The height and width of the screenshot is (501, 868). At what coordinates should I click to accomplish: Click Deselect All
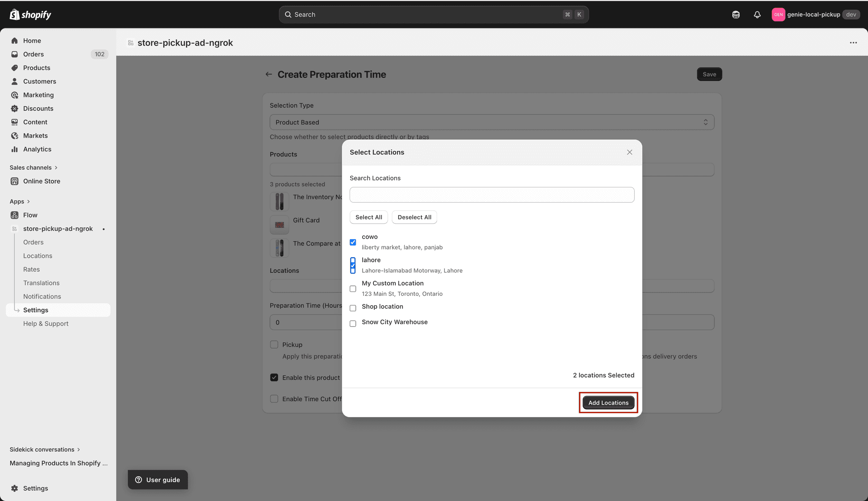pyautogui.click(x=414, y=217)
